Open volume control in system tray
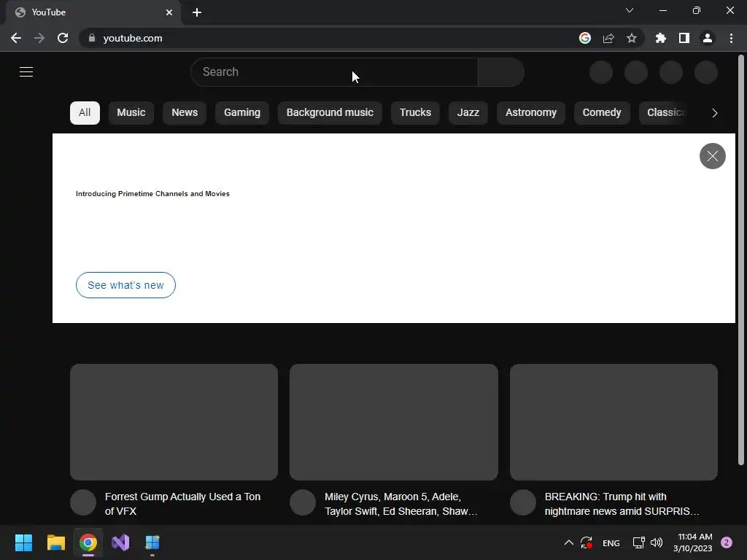Screen dimensions: 747x560 657,542
